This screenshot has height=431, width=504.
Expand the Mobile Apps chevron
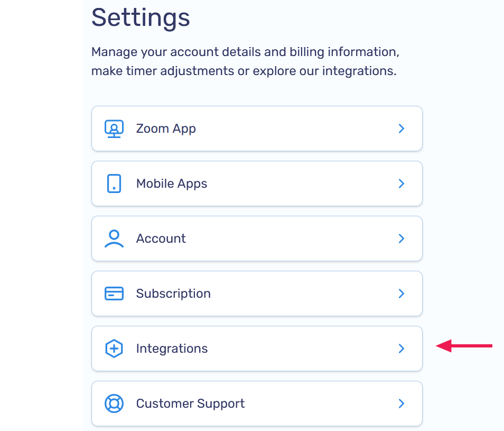[x=401, y=183]
